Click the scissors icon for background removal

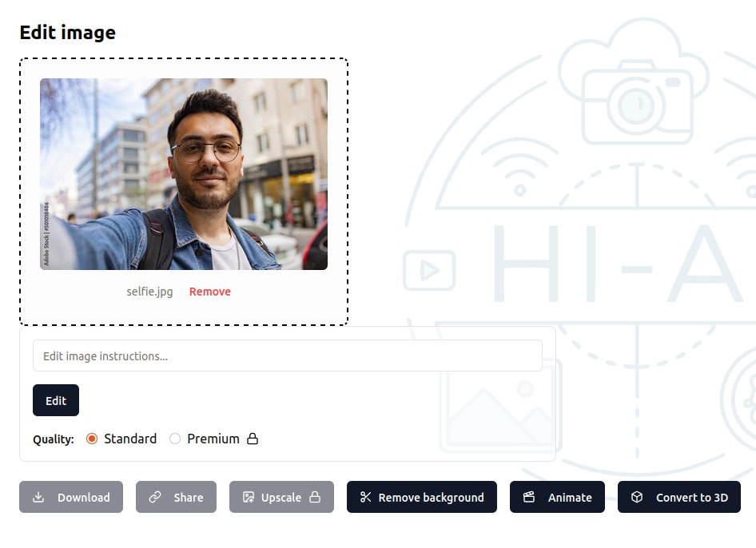366,497
